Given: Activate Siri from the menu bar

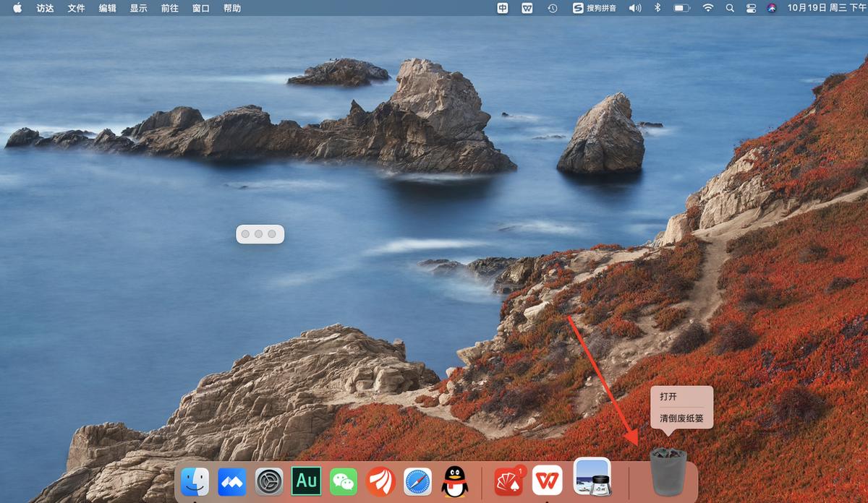Looking at the screenshot, I should pyautogui.click(x=773, y=8).
